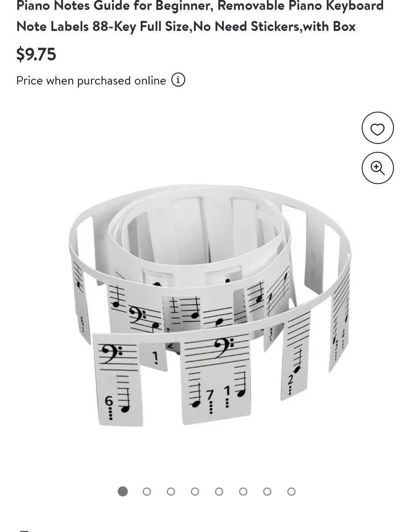The height and width of the screenshot is (532, 413).
Task: Jump to the last carousel image dot
Action: pos(291,491)
